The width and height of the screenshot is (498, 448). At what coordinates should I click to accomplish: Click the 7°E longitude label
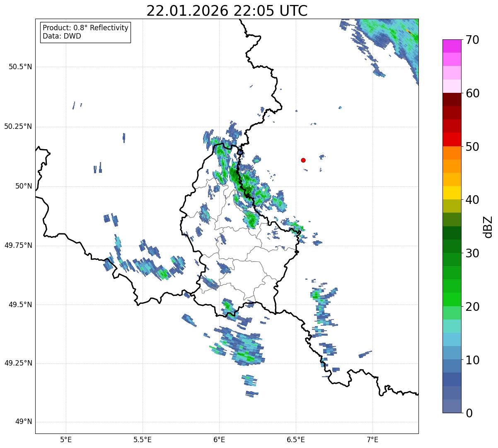pos(372,440)
